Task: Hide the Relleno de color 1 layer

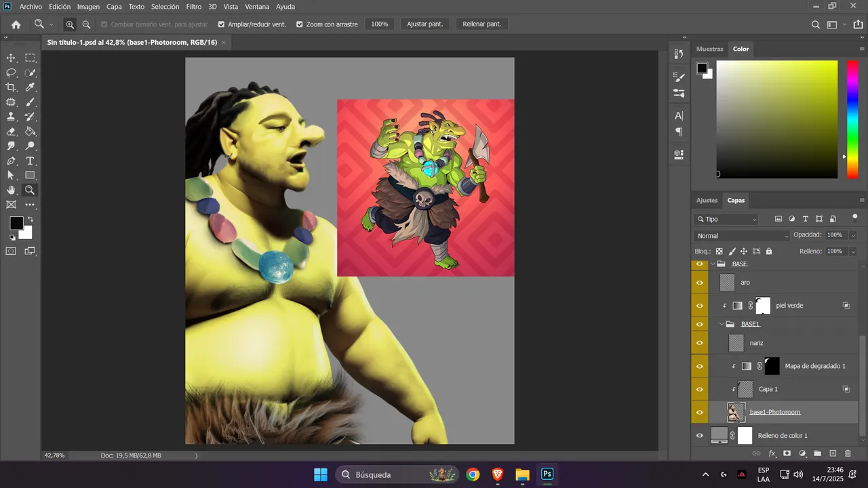Action: tap(700, 435)
